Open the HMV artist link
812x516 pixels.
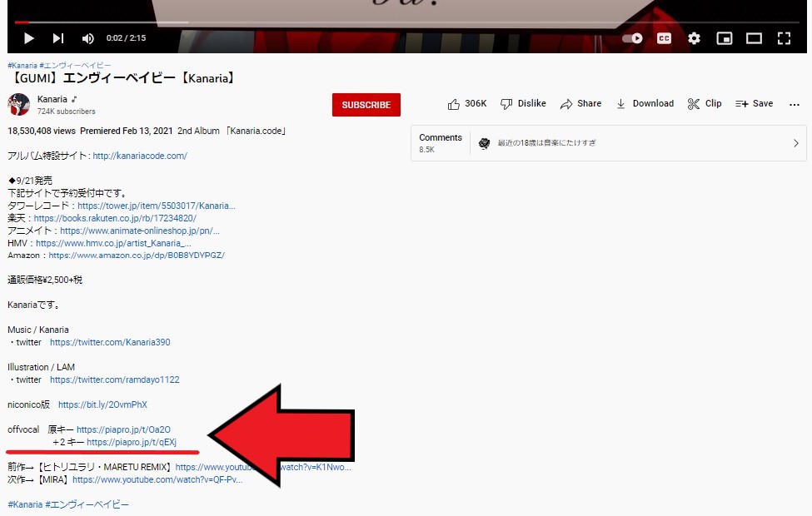[x=113, y=243]
